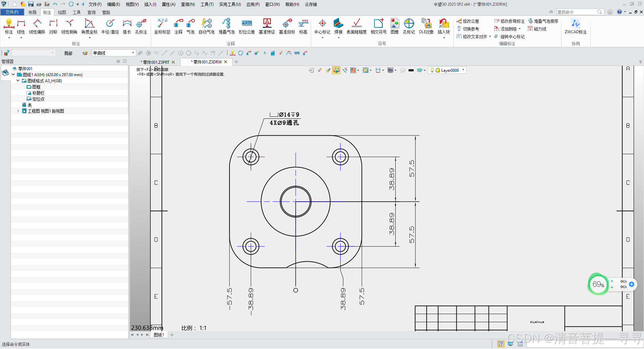644x349 pixels.
Task: Open the 编辑(E) menu
Action: [113, 4]
